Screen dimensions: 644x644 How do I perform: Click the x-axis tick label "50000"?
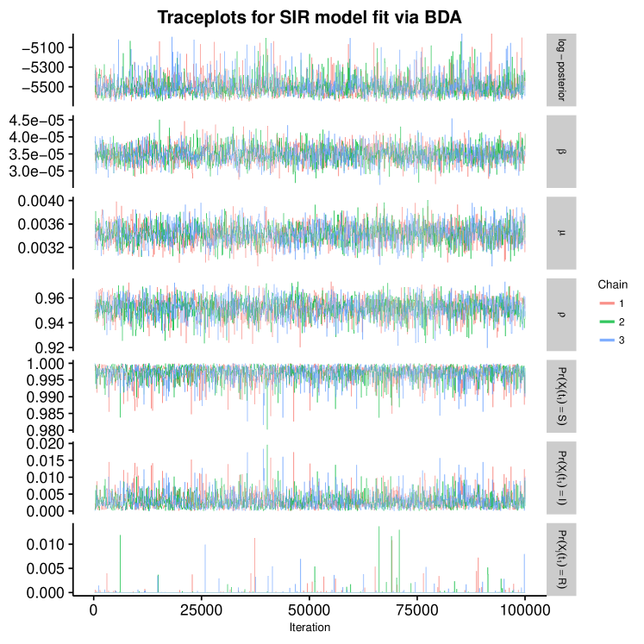click(309, 610)
